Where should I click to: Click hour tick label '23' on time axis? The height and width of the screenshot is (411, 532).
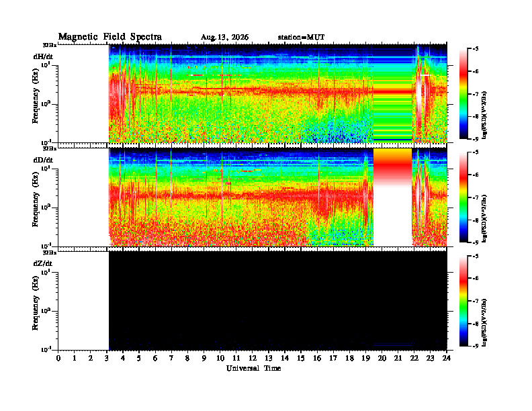coord(431,359)
